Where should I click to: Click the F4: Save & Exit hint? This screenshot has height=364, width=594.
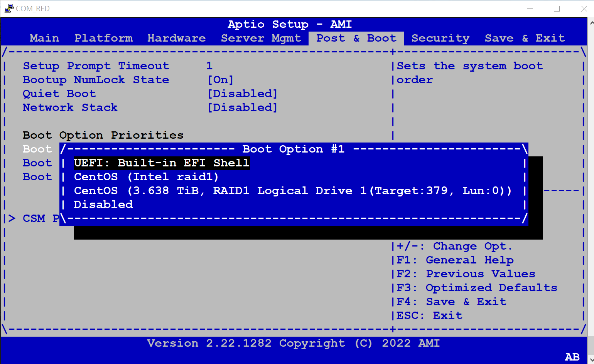[451, 302]
